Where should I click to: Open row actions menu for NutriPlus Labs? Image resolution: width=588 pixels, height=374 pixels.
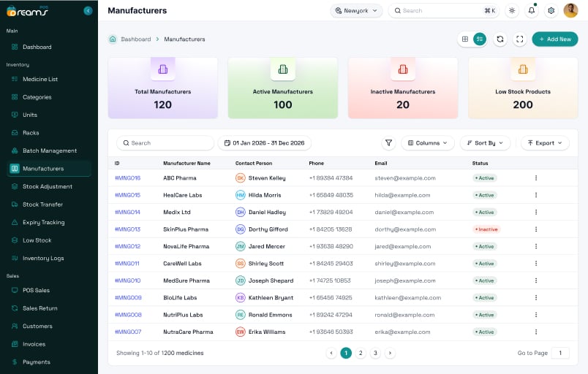pos(536,315)
